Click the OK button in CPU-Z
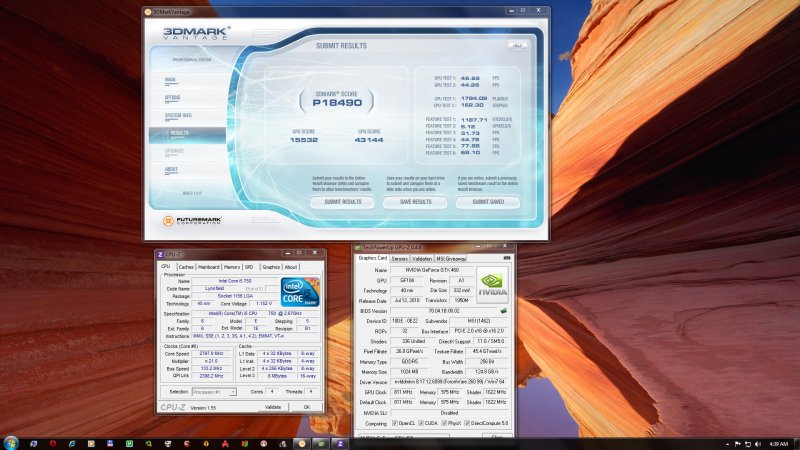800x450 pixels. tap(307, 407)
